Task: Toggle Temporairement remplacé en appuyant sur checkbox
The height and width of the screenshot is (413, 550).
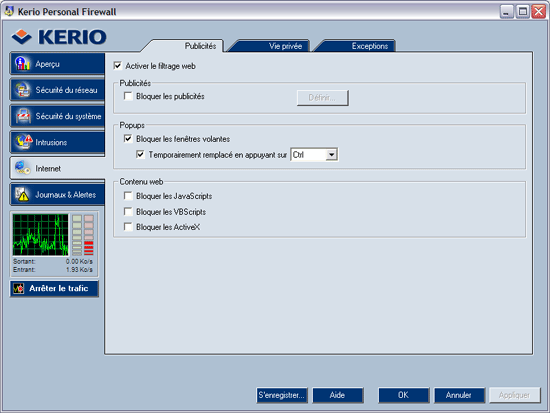Action: (140, 154)
